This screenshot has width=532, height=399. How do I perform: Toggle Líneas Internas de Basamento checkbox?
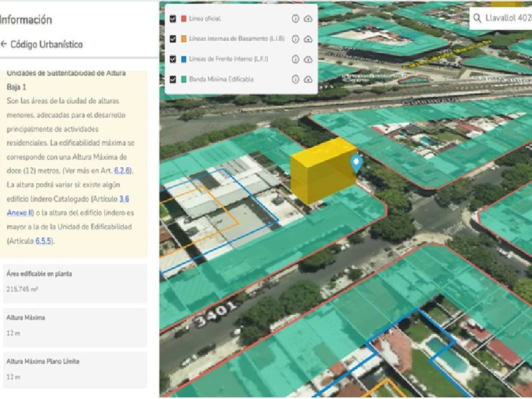(x=173, y=39)
